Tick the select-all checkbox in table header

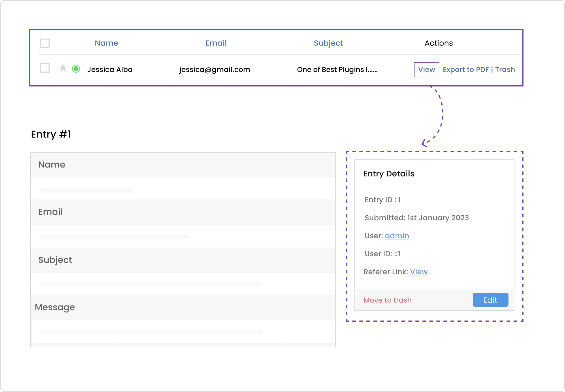[x=45, y=43]
